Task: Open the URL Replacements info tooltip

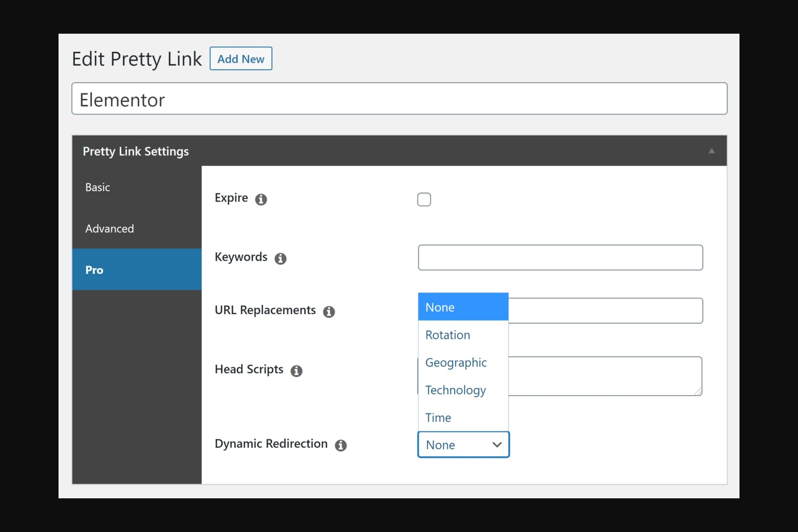Action: pos(329,312)
